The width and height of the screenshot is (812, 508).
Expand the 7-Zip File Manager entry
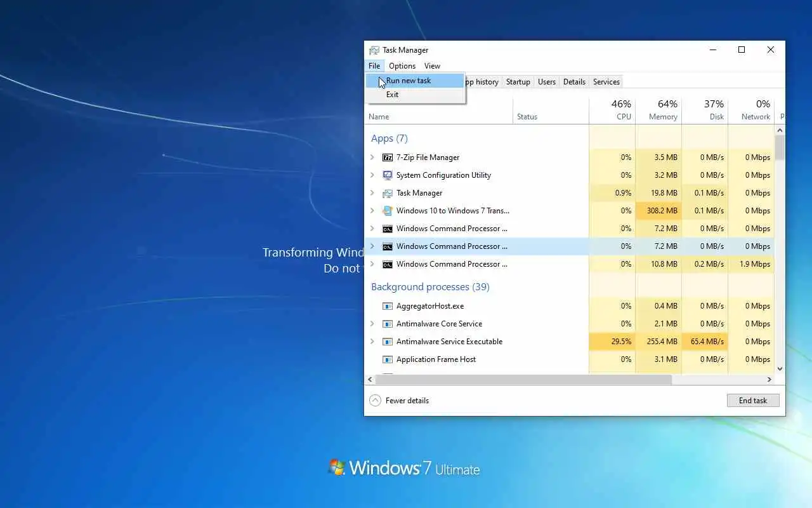(x=372, y=157)
